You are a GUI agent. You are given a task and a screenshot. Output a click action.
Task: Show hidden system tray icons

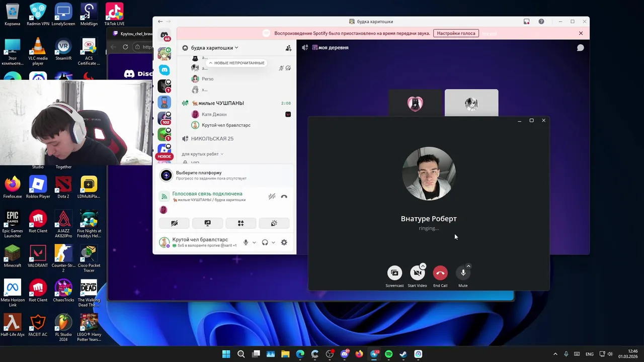coord(555,354)
